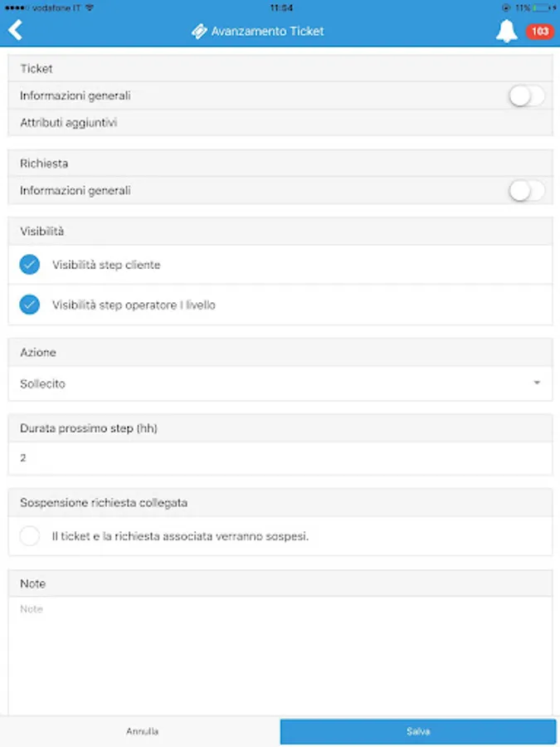560x747 pixels.
Task: Focus the Note text area
Action: pos(280,656)
